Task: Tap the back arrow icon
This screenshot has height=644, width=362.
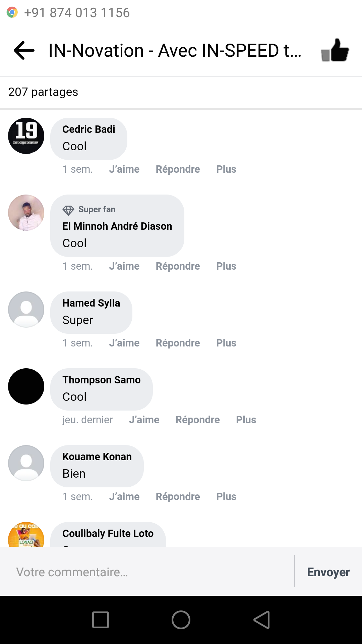Action: coord(24,50)
